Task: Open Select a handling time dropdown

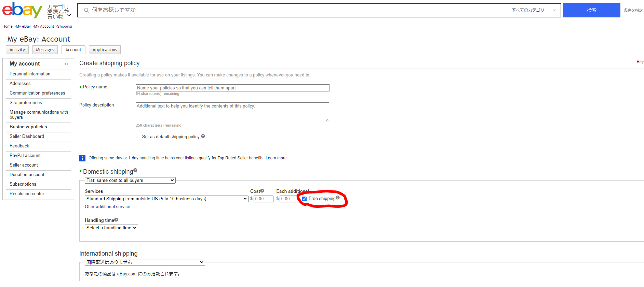Action: [x=111, y=228]
